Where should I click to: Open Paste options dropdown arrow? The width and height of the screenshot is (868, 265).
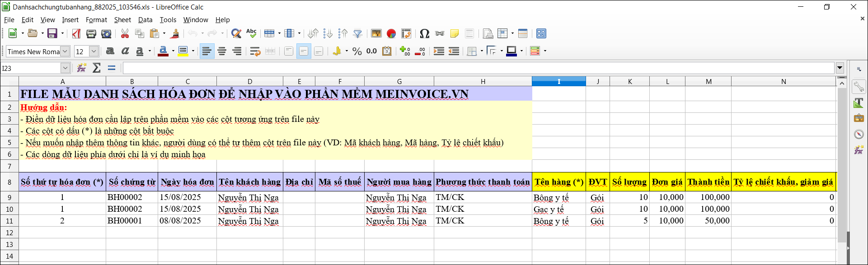[x=164, y=33]
